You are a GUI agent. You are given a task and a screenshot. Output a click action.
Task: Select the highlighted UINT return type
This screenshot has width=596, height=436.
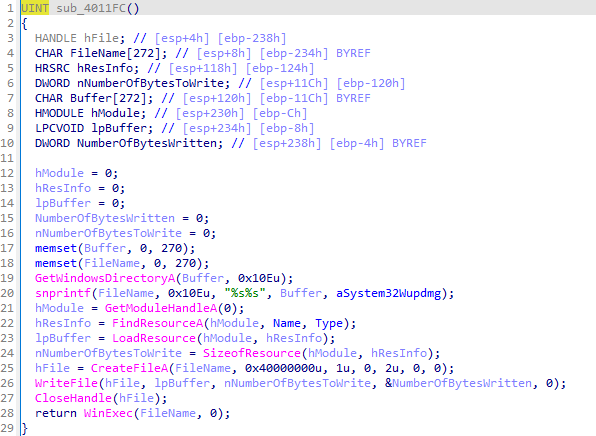coord(35,8)
